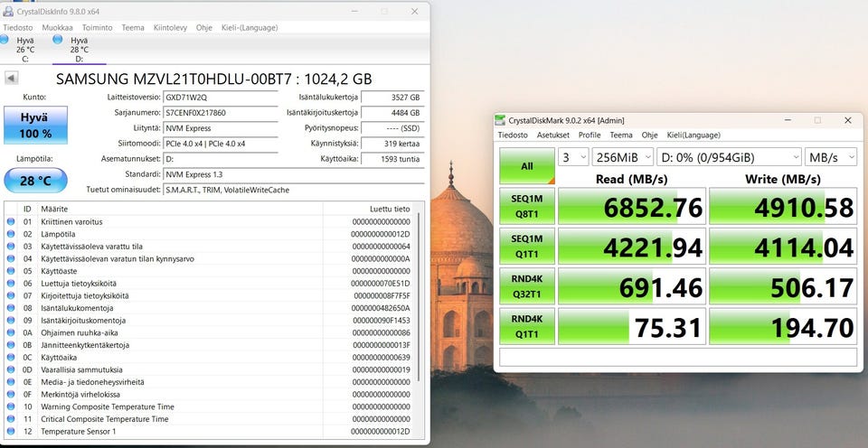This screenshot has height=448, width=868.
Task: Click the Siirtomoodi field PCIe 4.0 x4
Action: (x=221, y=144)
